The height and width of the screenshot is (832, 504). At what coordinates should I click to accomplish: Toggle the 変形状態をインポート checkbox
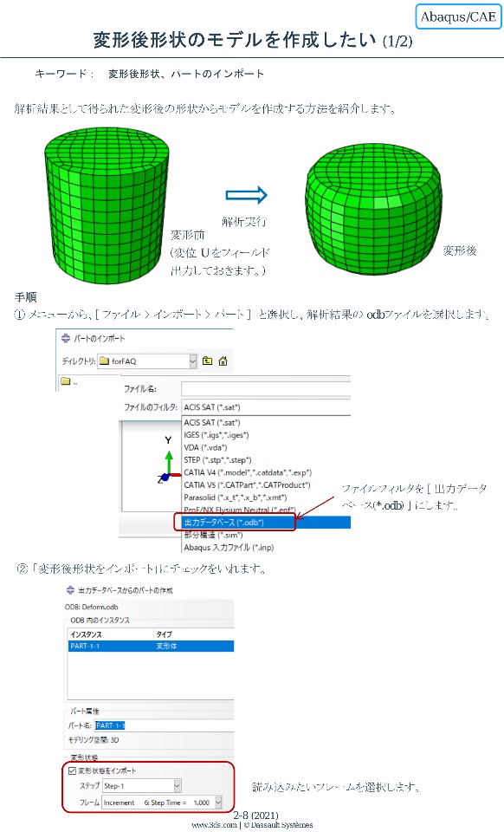click(x=73, y=770)
